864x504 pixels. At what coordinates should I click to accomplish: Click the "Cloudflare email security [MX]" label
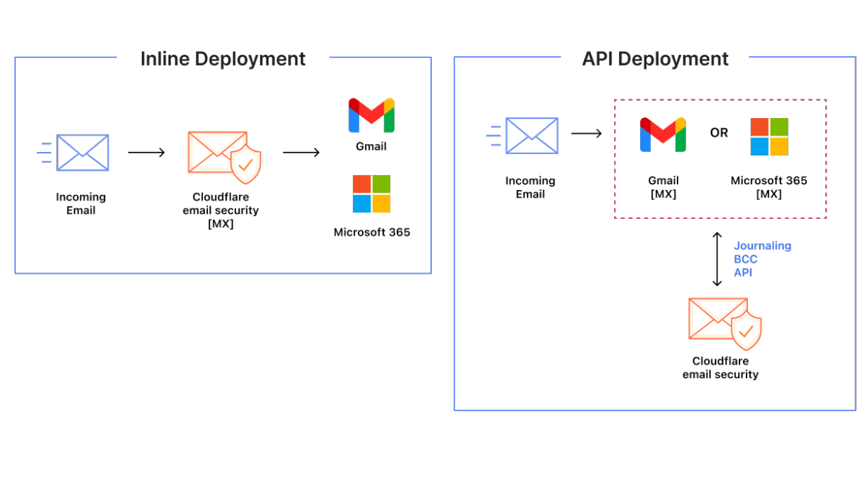[x=220, y=210]
